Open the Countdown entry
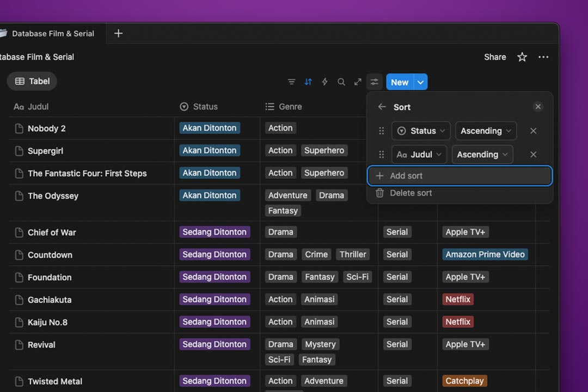 click(50, 255)
